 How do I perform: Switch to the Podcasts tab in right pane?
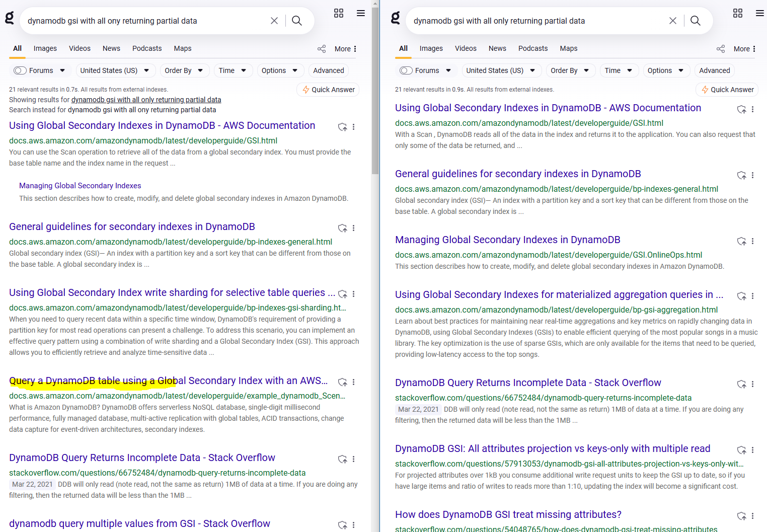pyautogui.click(x=532, y=48)
